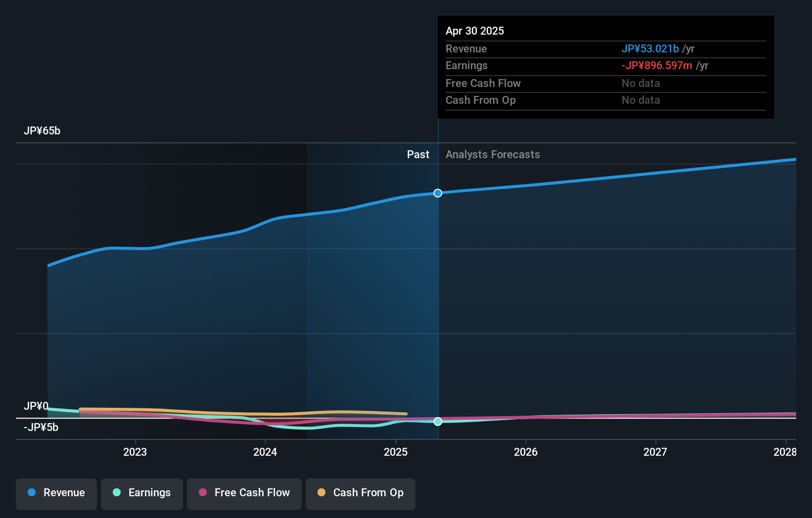Click the 2023 x-axis label

click(135, 452)
